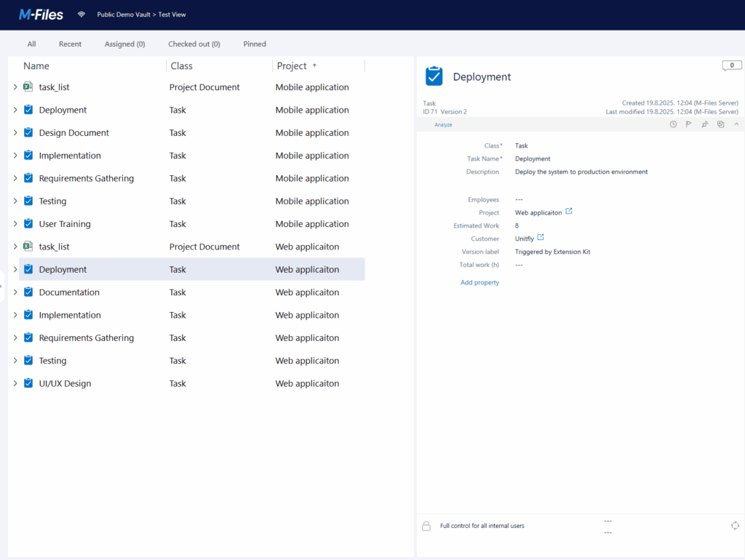Click the workflow state icon at bottom right
This screenshot has height=560, width=745.
(735, 526)
